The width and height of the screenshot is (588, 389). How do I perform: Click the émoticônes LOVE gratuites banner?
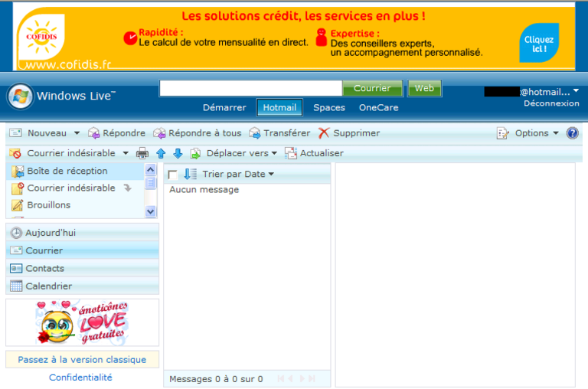point(82,322)
